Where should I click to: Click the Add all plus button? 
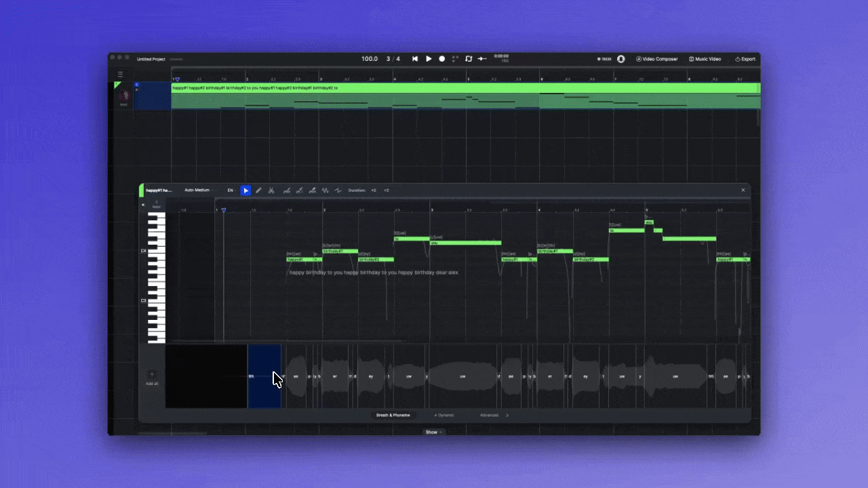tap(152, 374)
